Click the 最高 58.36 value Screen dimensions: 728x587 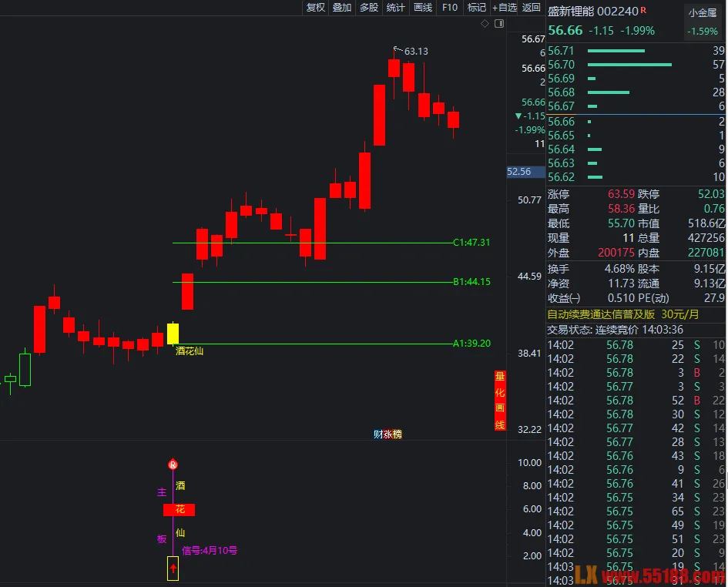[x=621, y=209]
